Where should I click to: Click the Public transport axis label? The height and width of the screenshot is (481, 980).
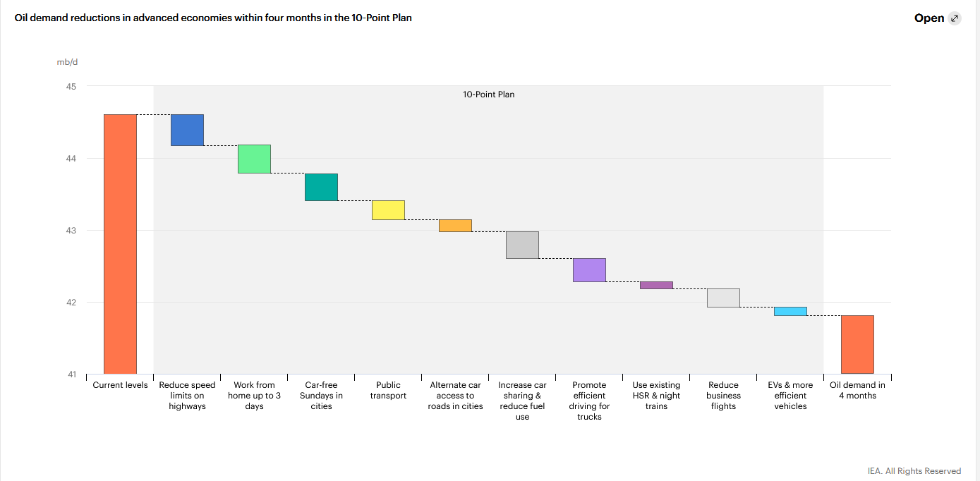pyautogui.click(x=388, y=390)
